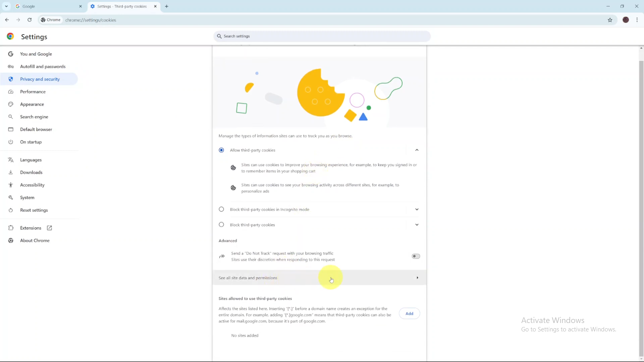Expand the Block third-party cookies details
The width and height of the screenshot is (644, 362).
point(417,224)
